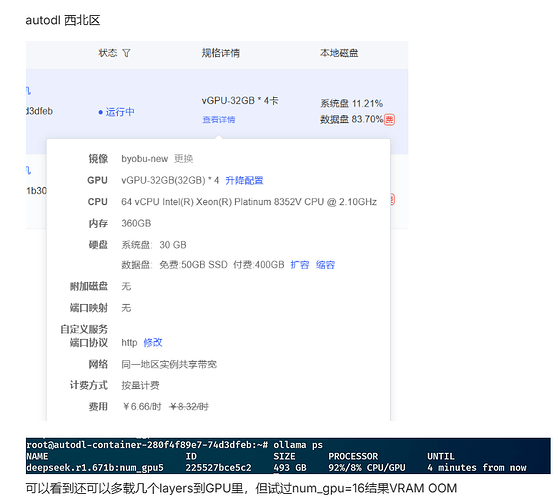558x500 pixels.
Task: Click 修改 next to http port protocol
Action: 153,343
